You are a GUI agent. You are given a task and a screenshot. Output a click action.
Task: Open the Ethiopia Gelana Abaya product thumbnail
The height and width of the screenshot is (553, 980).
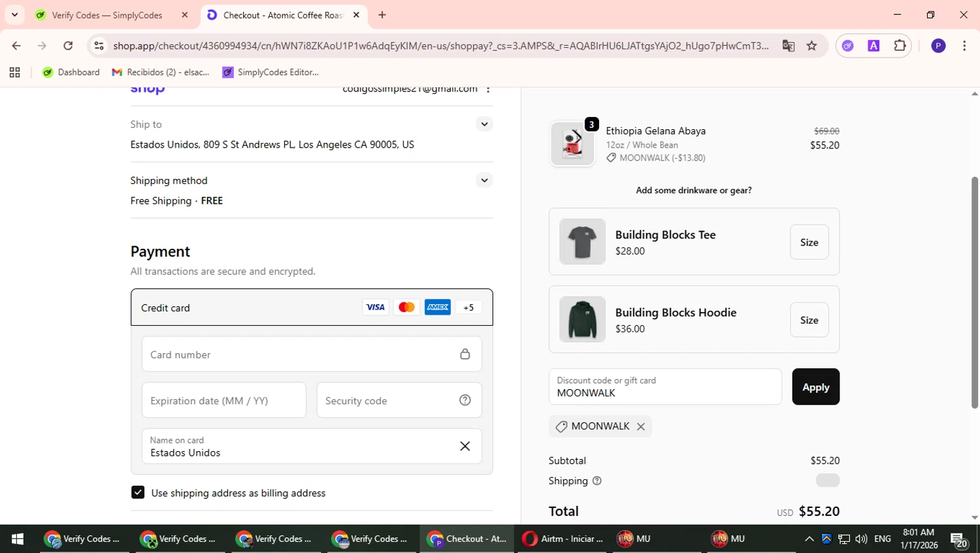572,144
